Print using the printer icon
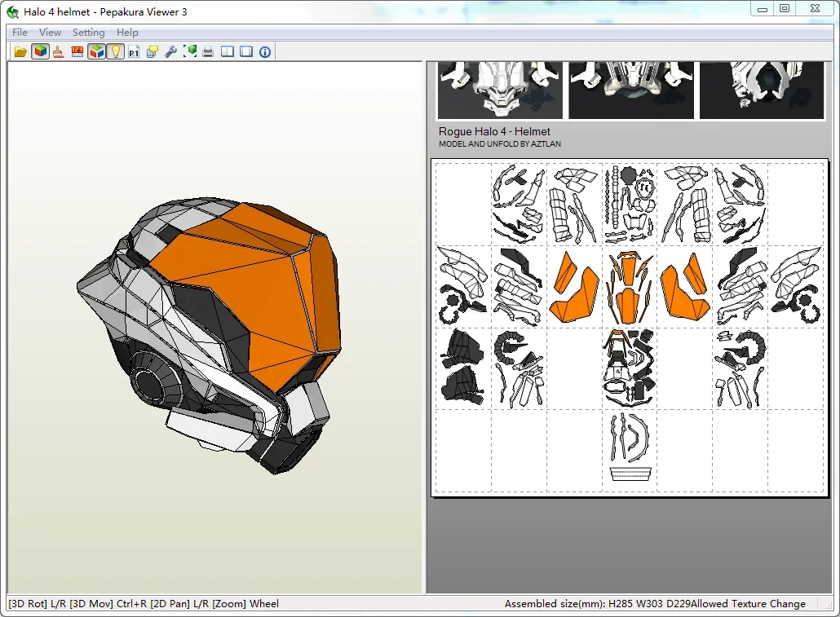This screenshot has height=617, width=840. click(209, 52)
